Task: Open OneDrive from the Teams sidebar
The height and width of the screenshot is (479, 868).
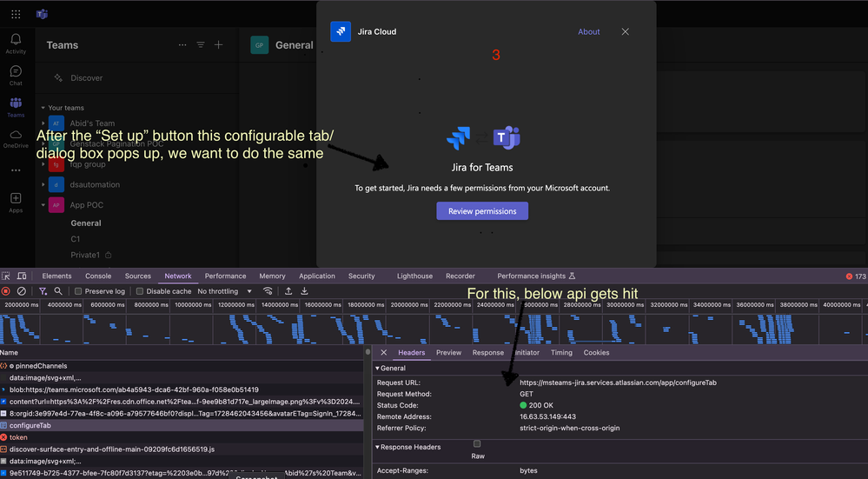Action: point(16,138)
